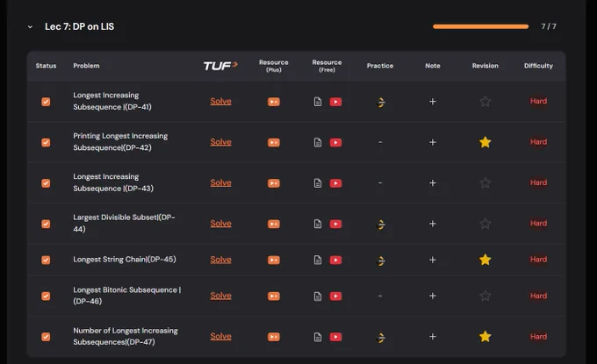This screenshot has width=597, height=364.
Task: Click the Lec 7 orange progress bar
Action: (x=480, y=26)
